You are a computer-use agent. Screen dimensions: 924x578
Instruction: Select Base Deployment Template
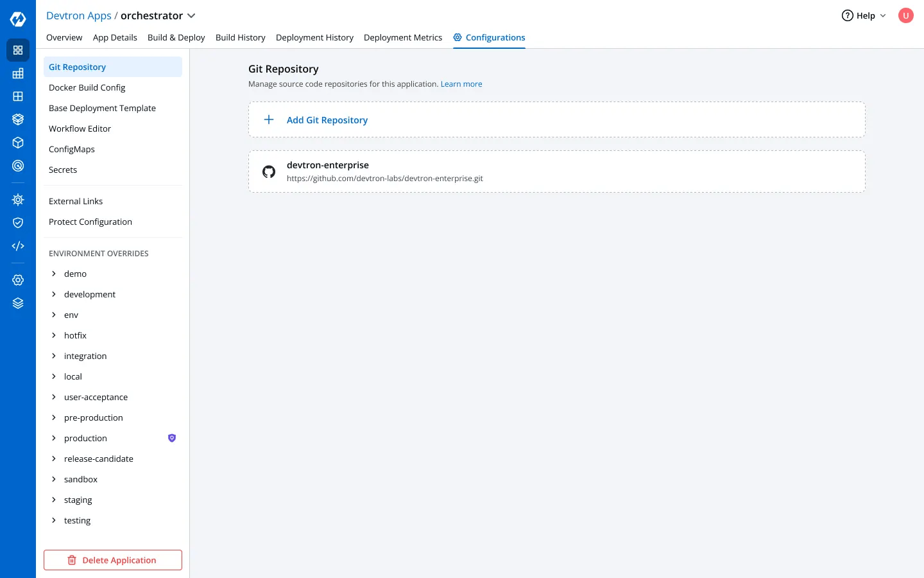point(113,108)
